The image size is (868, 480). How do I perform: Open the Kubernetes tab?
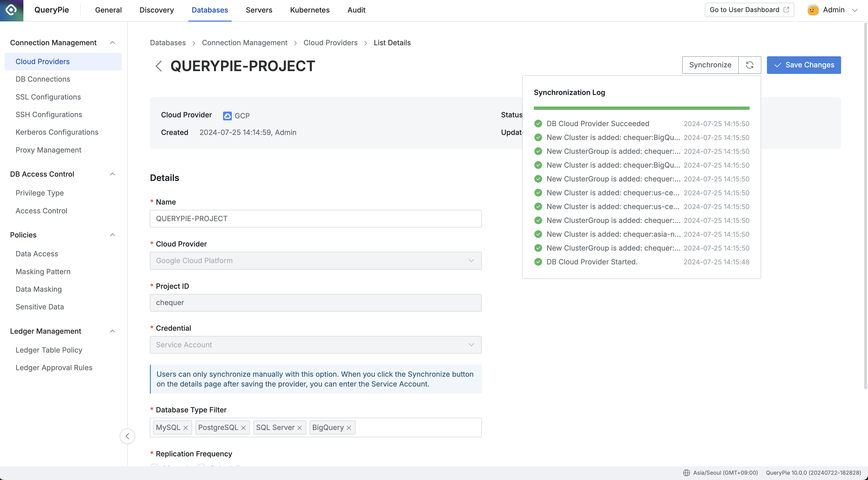click(x=310, y=10)
